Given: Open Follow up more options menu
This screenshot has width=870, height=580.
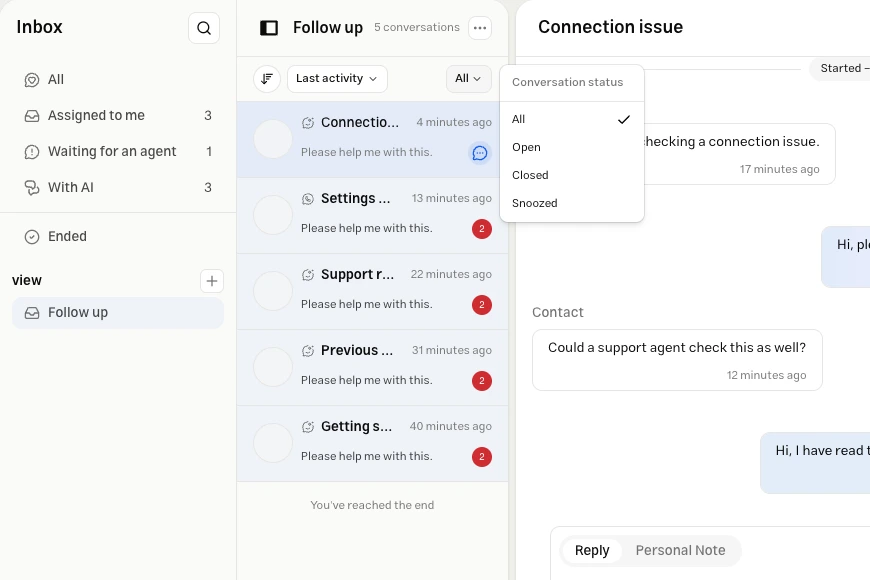Looking at the screenshot, I should coord(480,28).
